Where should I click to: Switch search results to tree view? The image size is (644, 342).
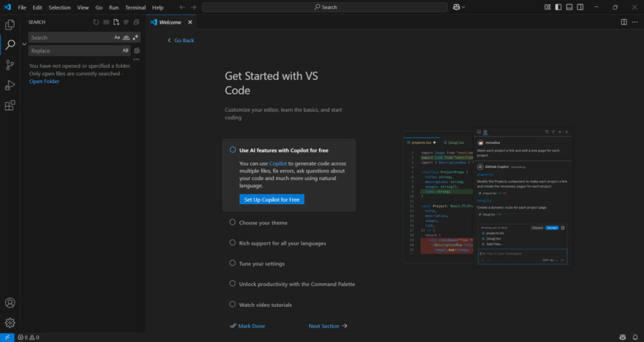click(126, 22)
